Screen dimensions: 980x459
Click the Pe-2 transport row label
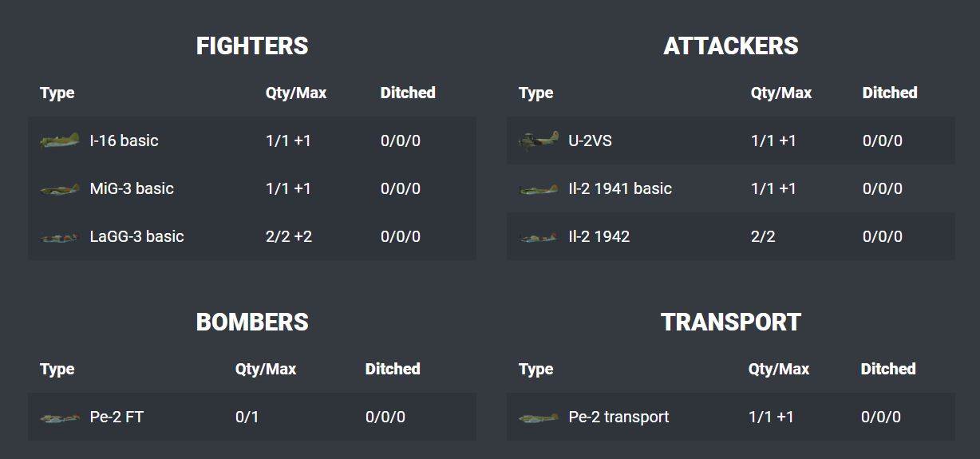tap(619, 417)
